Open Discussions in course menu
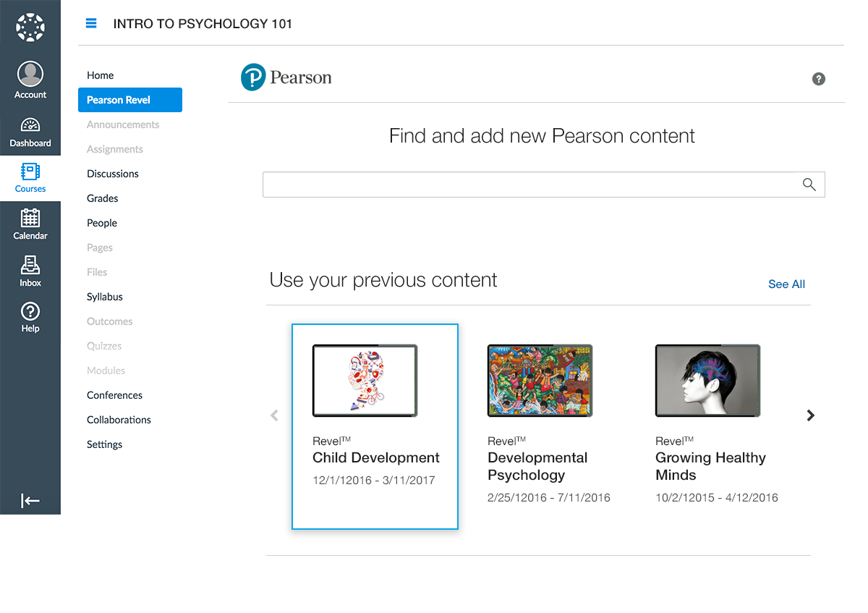 click(x=113, y=174)
